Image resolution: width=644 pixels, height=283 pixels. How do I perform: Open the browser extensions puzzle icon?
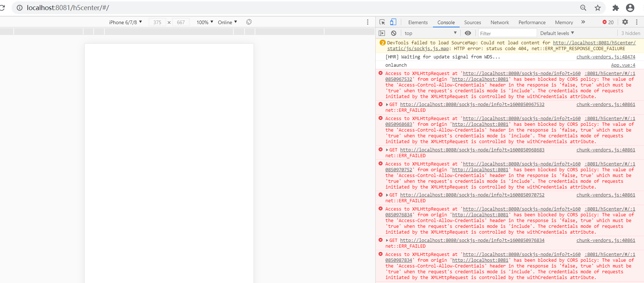click(x=616, y=8)
